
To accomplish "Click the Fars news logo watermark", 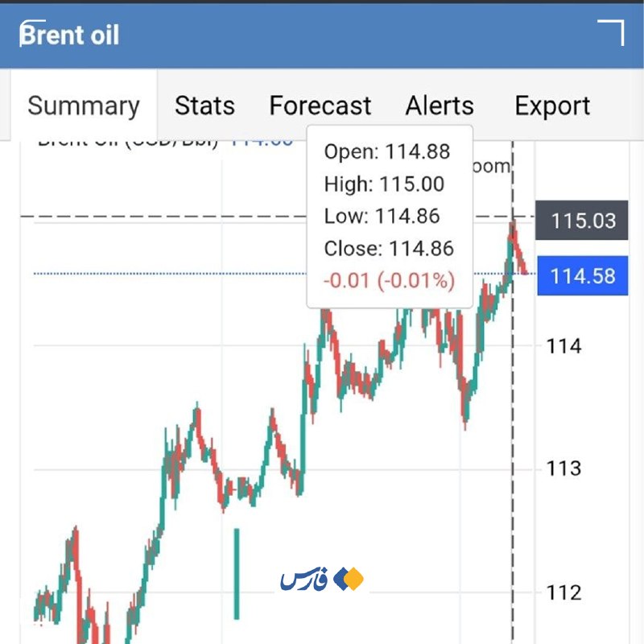I will [x=323, y=579].
